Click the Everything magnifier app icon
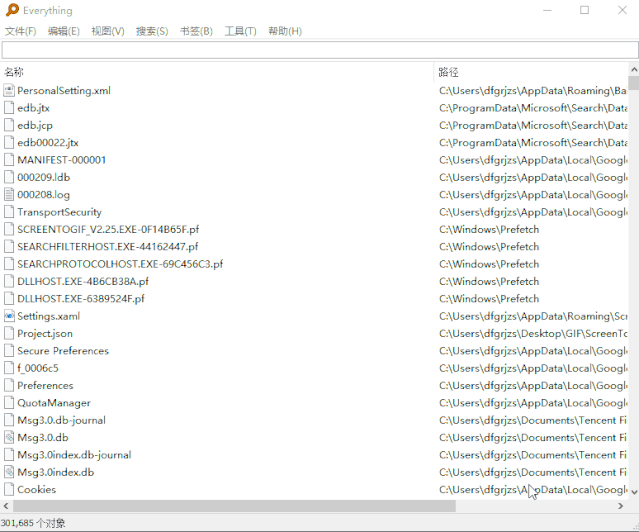Viewport: 639px width, 532px height. (x=12, y=10)
